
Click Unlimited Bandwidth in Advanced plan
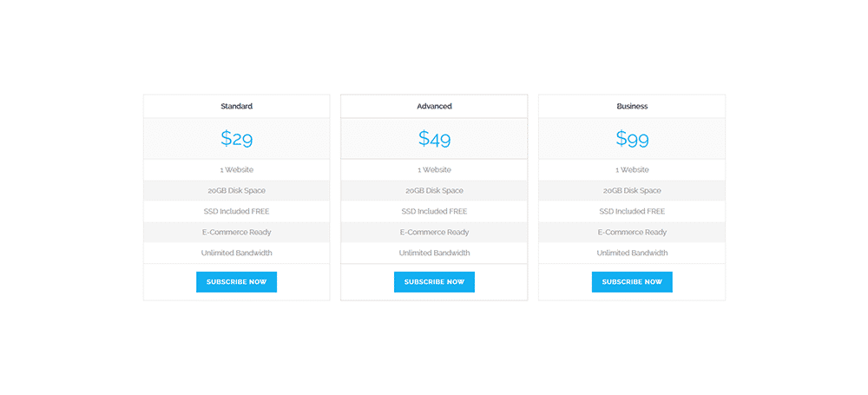click(434, 253)
